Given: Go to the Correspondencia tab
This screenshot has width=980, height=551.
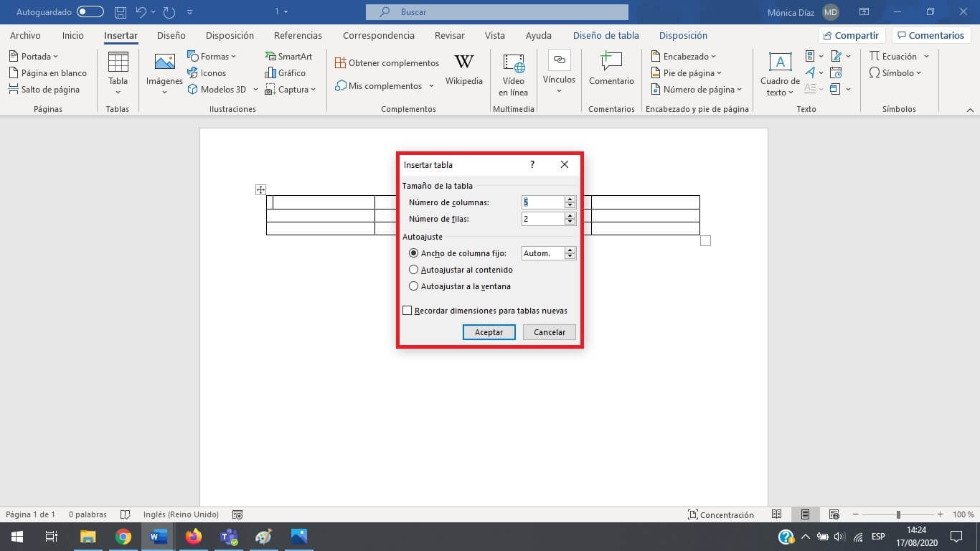Looking at the screenshot, I should pos(379,35).
